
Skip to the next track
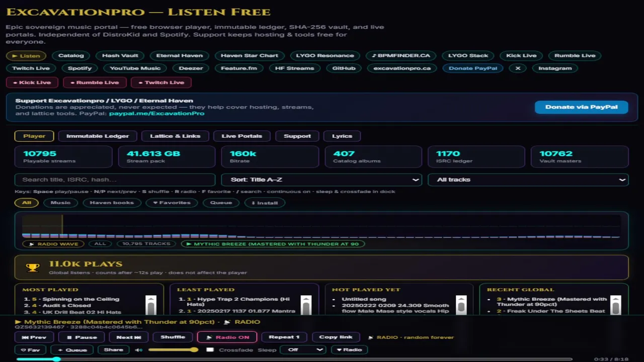[x=129, y=337]
